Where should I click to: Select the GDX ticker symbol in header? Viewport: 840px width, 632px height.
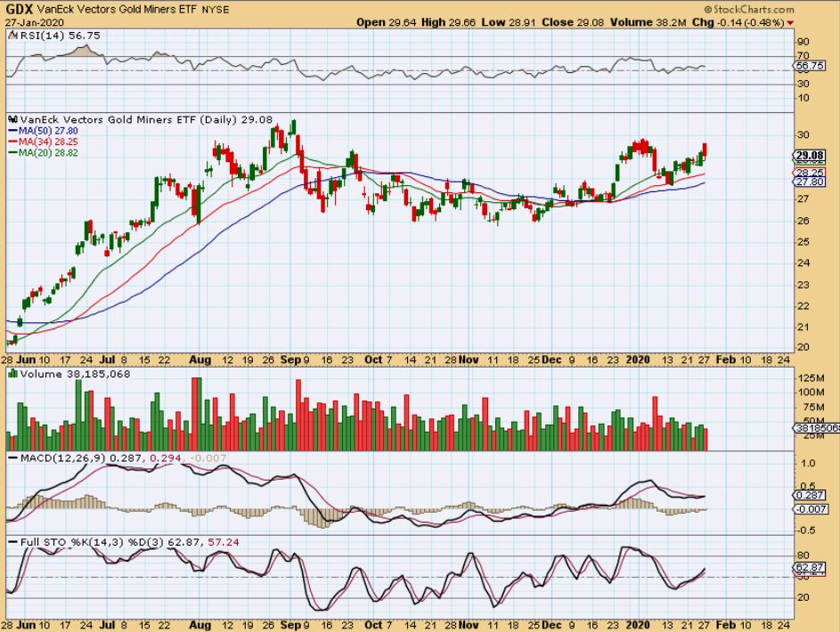20,9
